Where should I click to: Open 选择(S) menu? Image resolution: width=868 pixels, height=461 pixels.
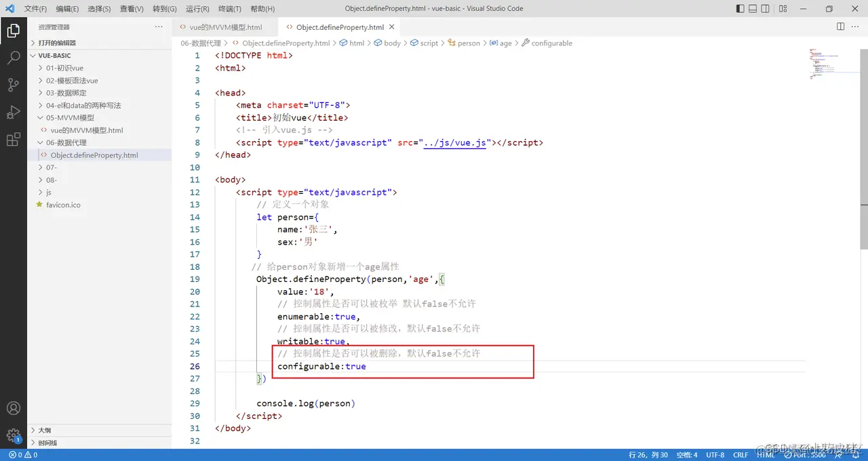tap(99, 9)
